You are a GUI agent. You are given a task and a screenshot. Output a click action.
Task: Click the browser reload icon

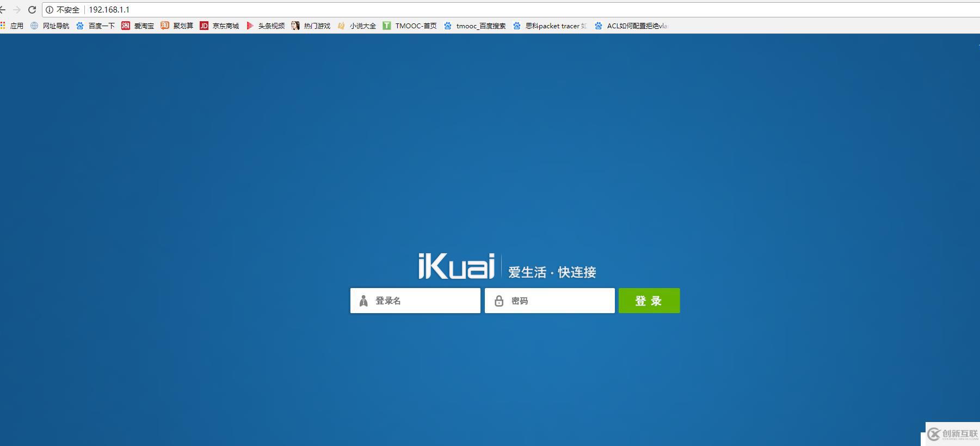[x=32, y=10]
